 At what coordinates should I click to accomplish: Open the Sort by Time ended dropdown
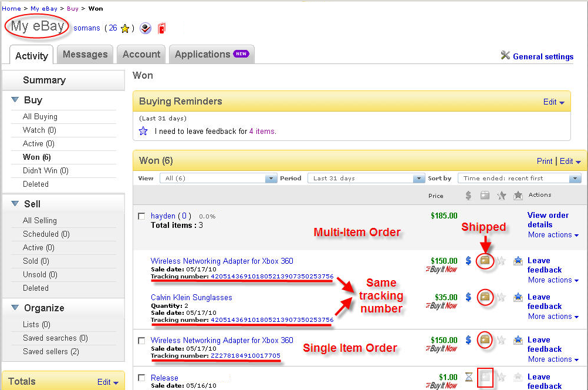coord(519,179)
